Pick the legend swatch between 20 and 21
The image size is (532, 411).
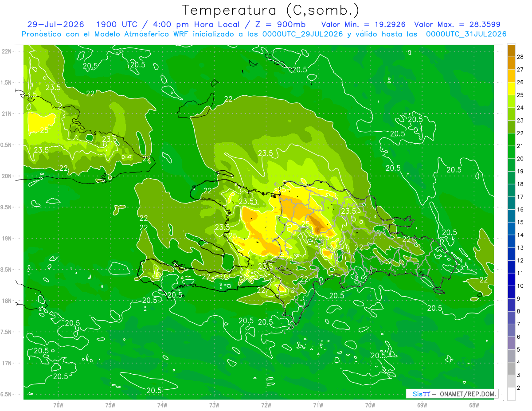511,152
